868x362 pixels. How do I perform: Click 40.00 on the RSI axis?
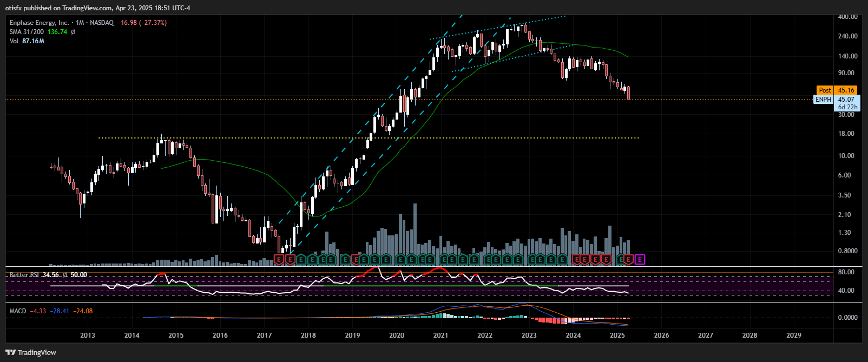click(x=846, y=291)
